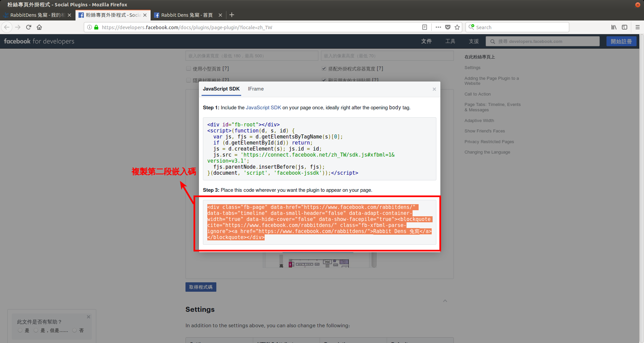Open the Library icon in toolbar
Screen dimensions: 644x343
coord(613,27)
